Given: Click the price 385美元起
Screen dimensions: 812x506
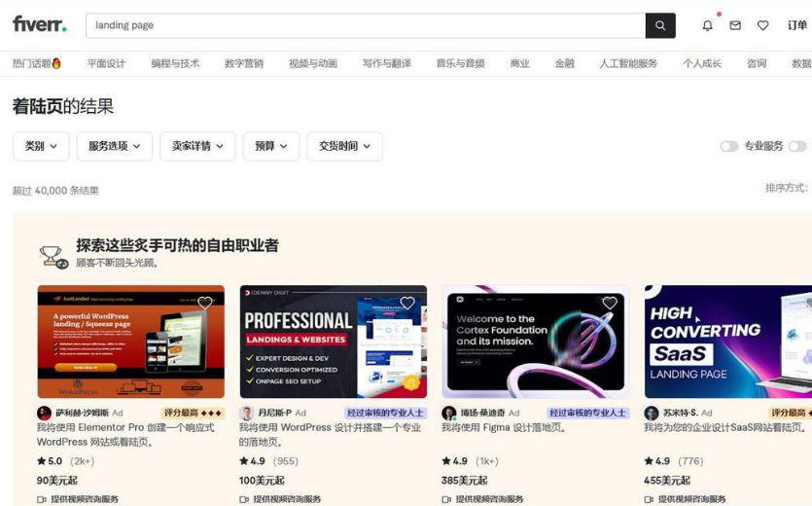Looking at the screenshot, I should [x=465, y=481].
